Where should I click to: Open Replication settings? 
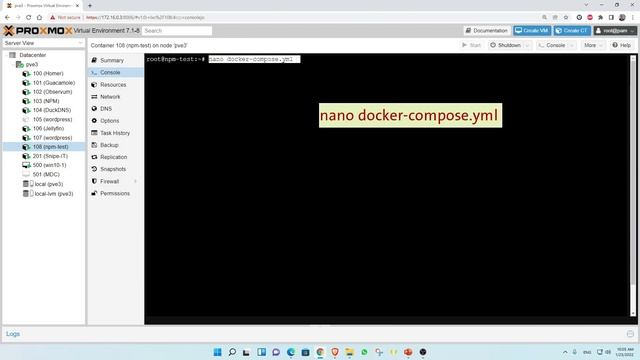click(113, 157)
